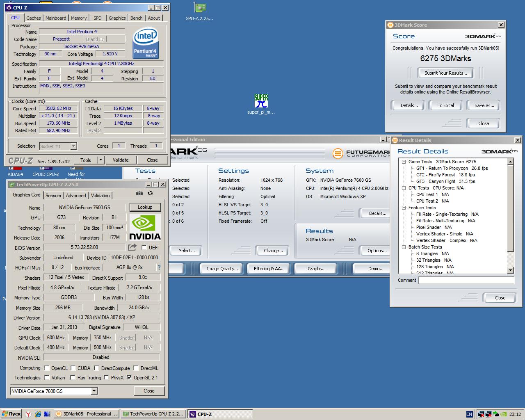
Task: Click the Validate button in CPU-Z
Action: (121, 160)
